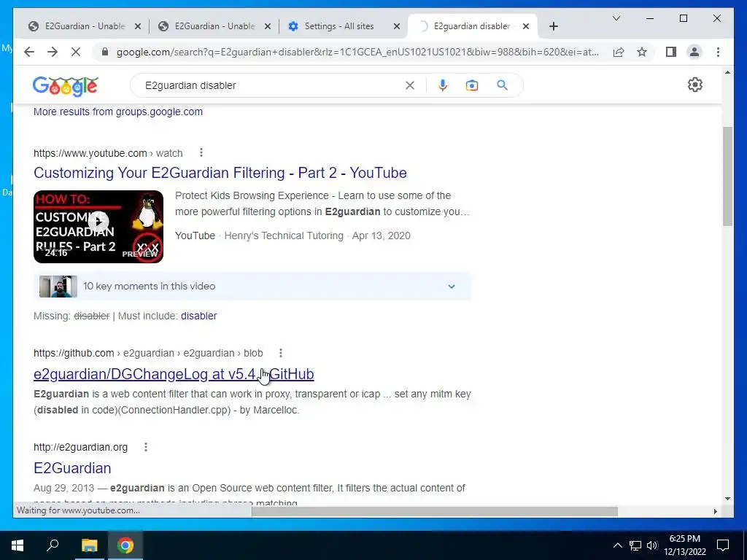Open the volume tray icon
This screenshot has width=747, height=560.
[652, 545]
